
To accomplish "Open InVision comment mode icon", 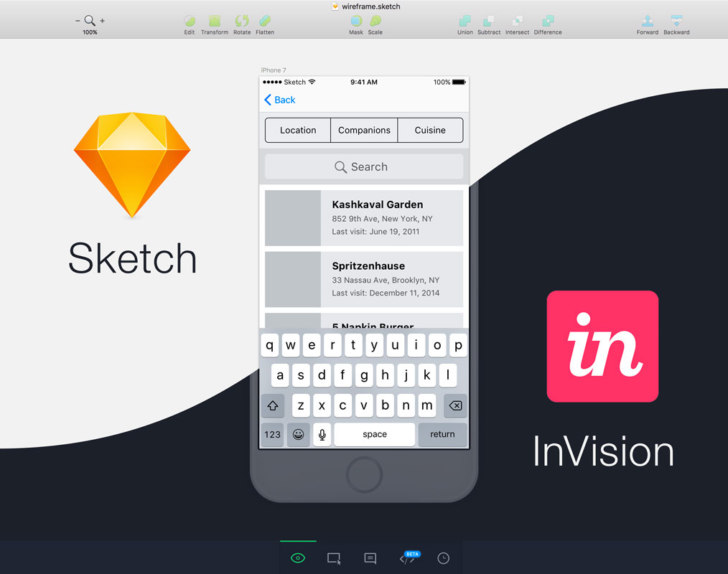I will [x=370, y=558].
